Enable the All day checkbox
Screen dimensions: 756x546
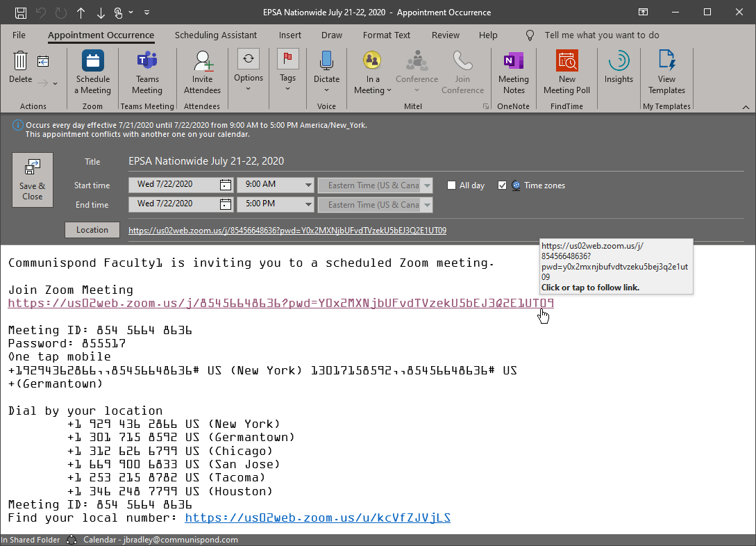[x=451, y=185]
